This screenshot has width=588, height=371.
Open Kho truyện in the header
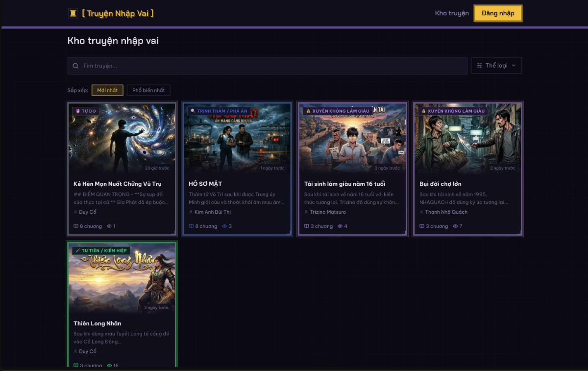(x=452, y=13)
